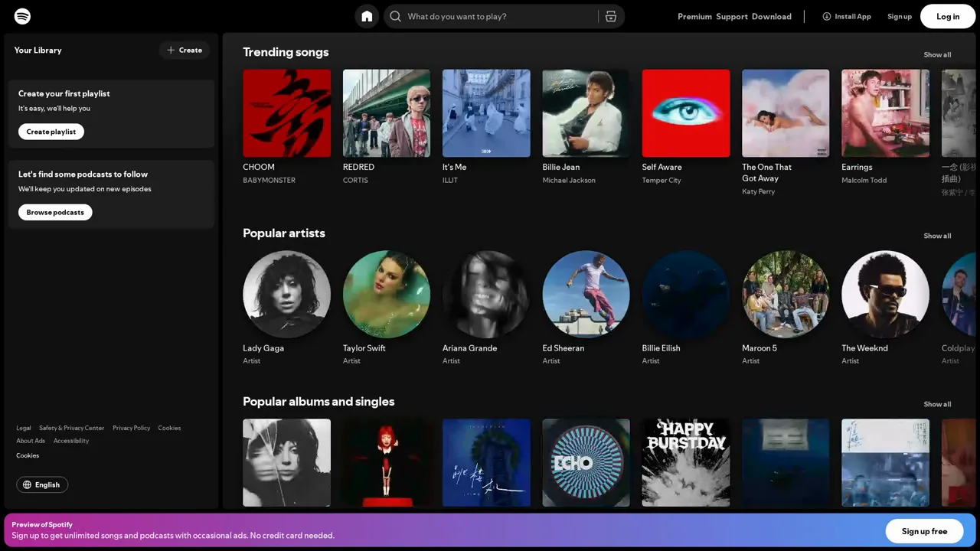This screenshot has width=980, height=551.
Task: Click Install App
Action: pos(846,16)
